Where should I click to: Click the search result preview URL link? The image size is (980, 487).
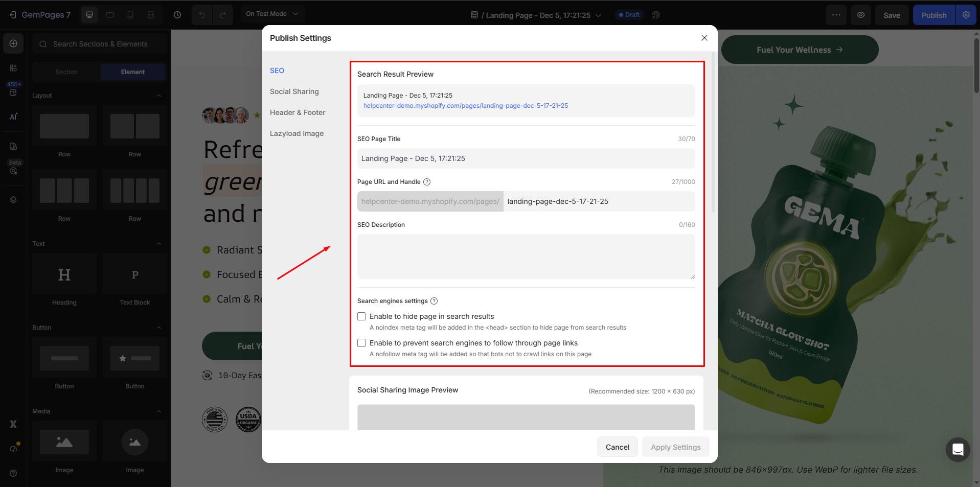pyautogui.click(x=465, y=106)
